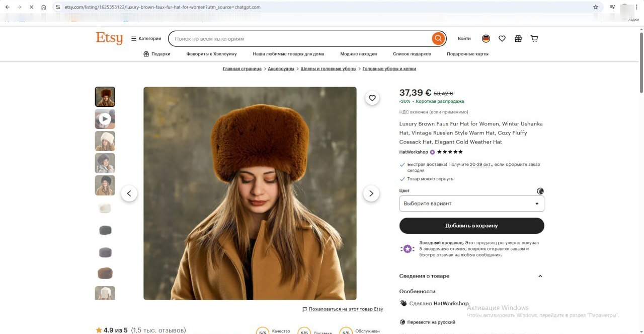Click the Etsy logo
The height and width of the screenshot is (334, 644).
click(x=109, y=38)
